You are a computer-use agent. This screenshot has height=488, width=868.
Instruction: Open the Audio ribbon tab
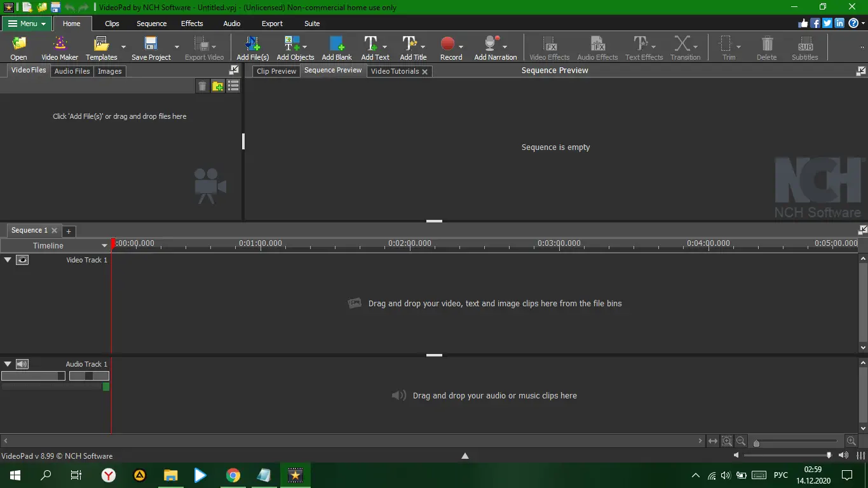click(x=232, y=24)
